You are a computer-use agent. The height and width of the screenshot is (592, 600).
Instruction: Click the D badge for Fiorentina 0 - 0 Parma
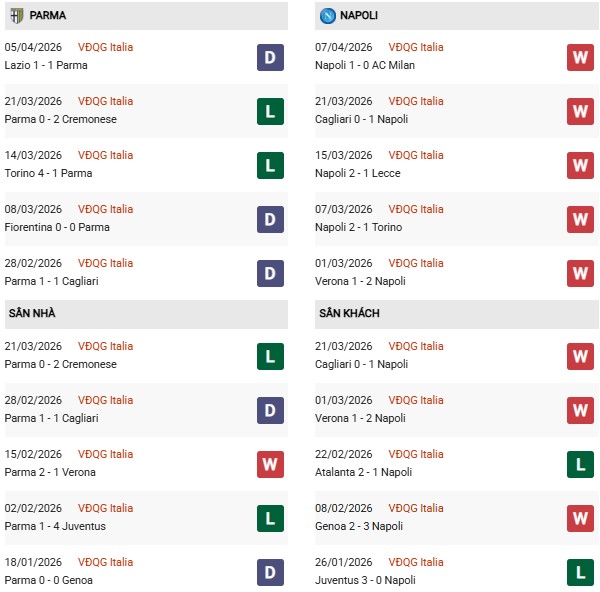pyautogui.click(x=270, y=219)
